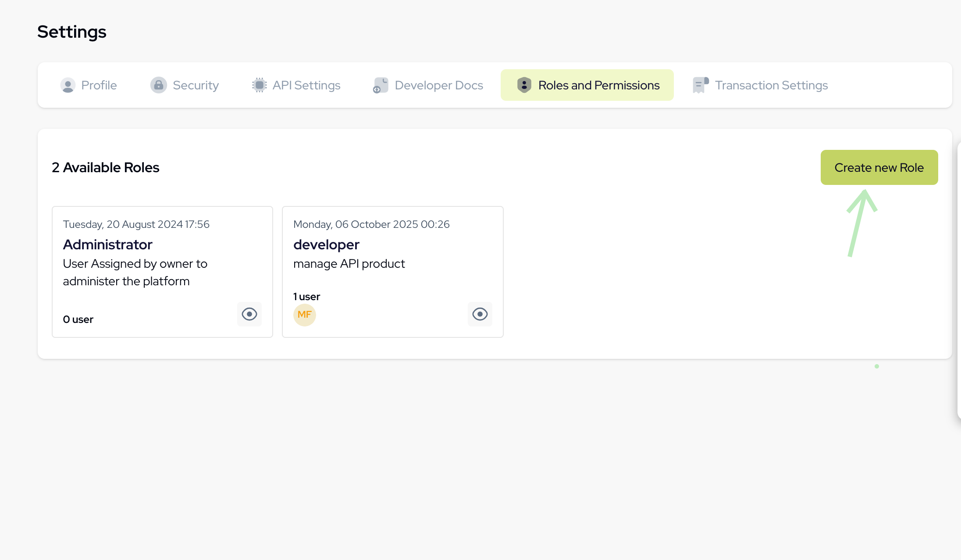Click the 1 user label on developer card
961x560 pixels.
tap(306, 297)
